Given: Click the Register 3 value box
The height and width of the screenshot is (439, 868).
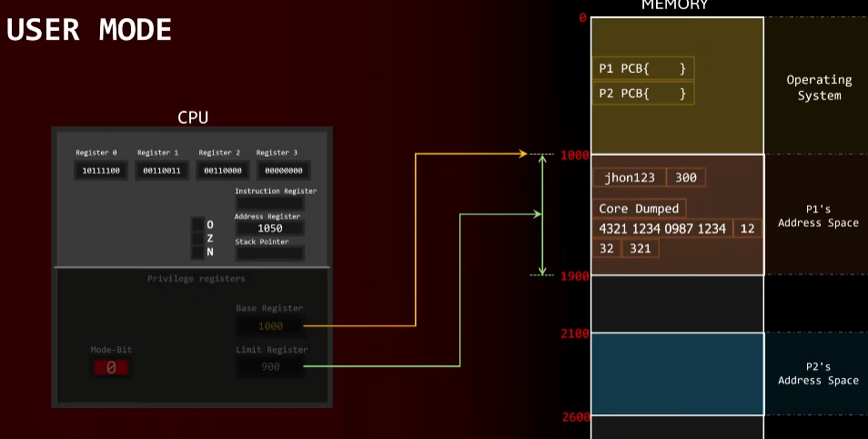Looking at the screenshot, I should [284, 170].
